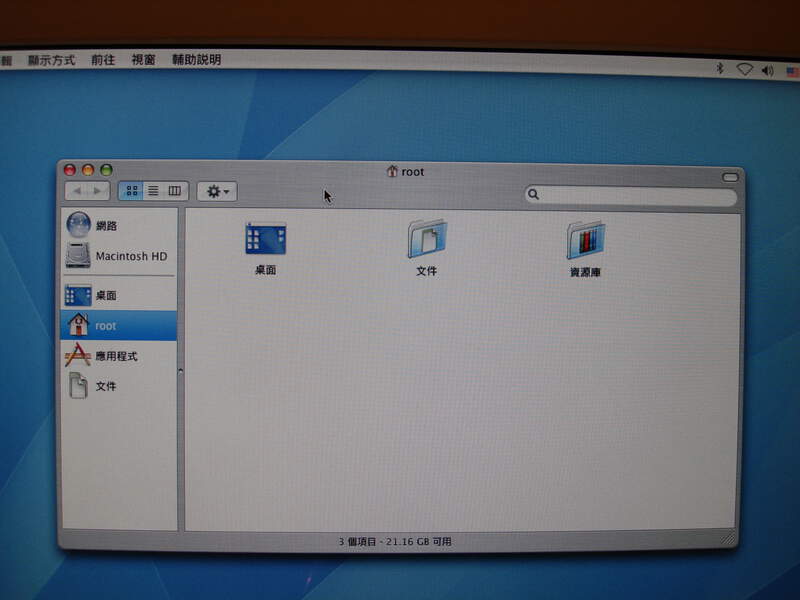Screen dimensions: 800x600
Task: Open the 前往 menu
Action: click(x=103, y=60)
